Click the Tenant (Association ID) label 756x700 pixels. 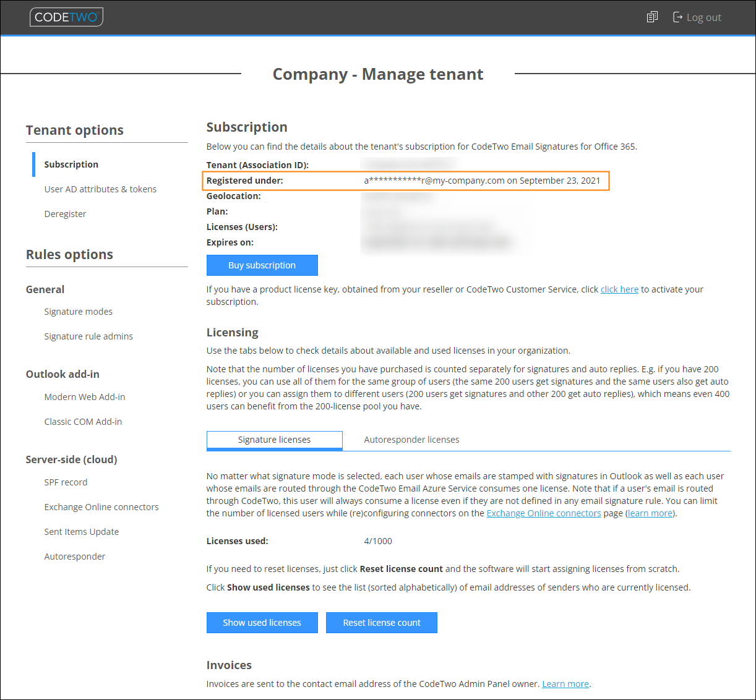pyautogui.click(x=257, y=165)
